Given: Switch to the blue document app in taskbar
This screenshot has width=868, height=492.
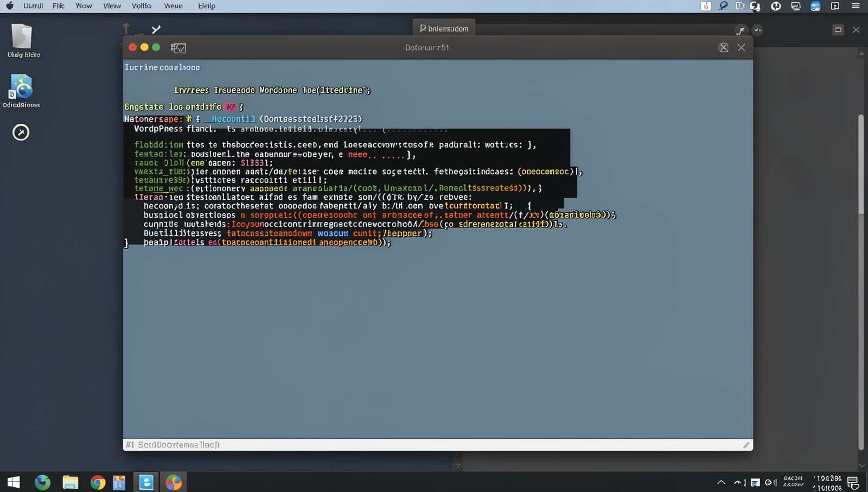Looking at the screenshot, I should 146,482.
